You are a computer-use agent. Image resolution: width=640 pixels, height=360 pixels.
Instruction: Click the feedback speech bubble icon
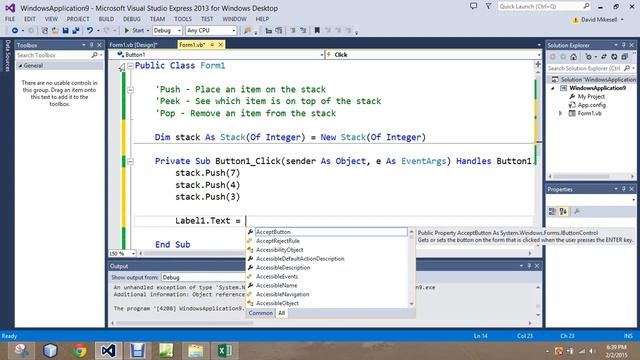click(x=473, y=6)
